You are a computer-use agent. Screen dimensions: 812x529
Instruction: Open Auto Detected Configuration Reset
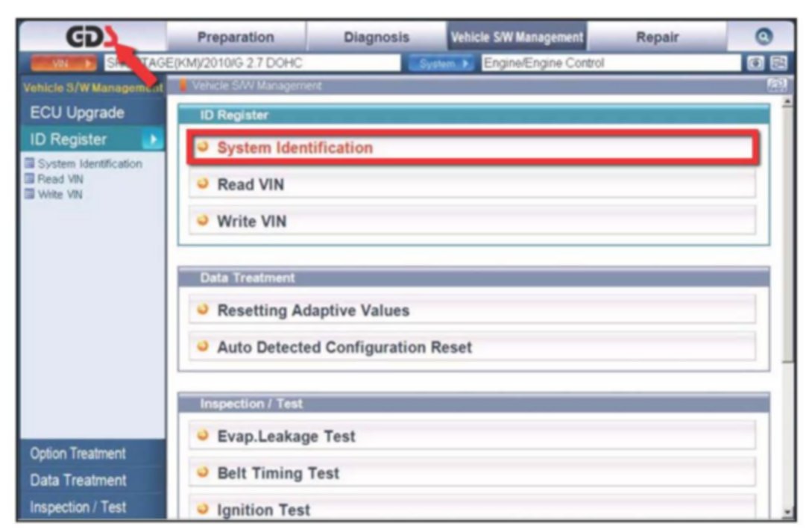pos(344,348)
